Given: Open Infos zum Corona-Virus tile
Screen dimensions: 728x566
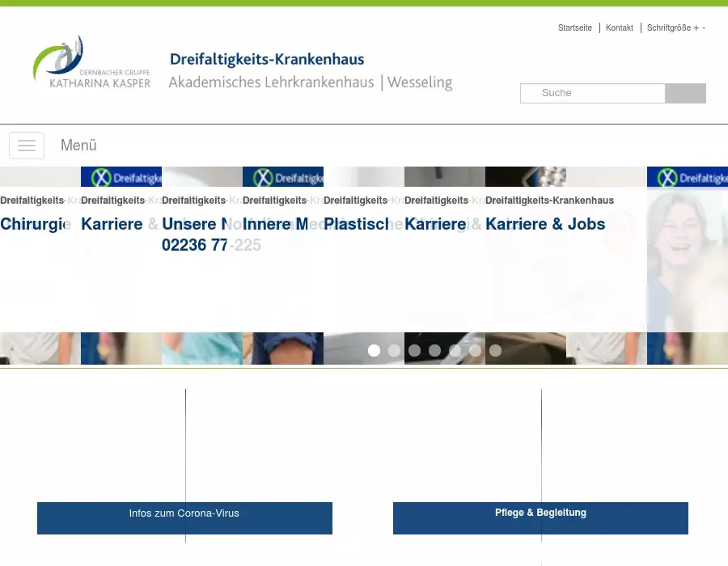Looking at the screenshot, I should click(184, 517).
